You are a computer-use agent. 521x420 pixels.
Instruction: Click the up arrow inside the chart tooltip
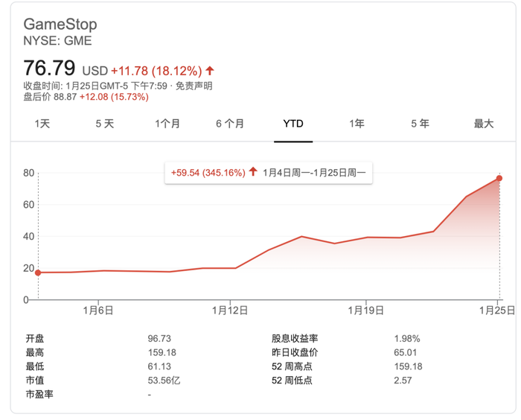pyautogui.click(x=253, y=171)
